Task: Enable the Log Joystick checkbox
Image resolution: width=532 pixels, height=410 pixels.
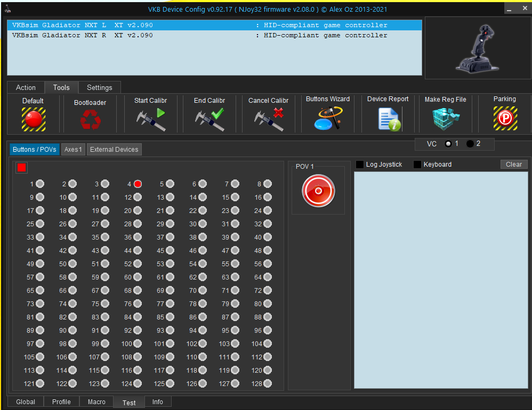Action: 360,165
